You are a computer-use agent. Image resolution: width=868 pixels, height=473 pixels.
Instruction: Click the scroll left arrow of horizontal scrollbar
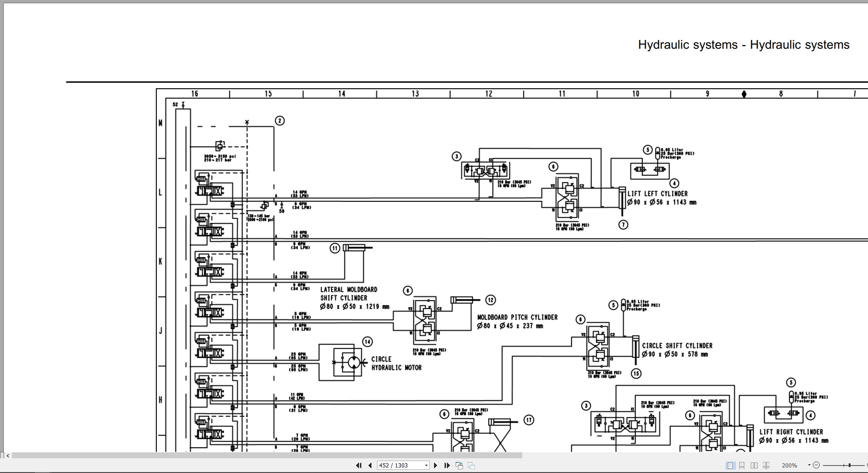click(7, 456)
